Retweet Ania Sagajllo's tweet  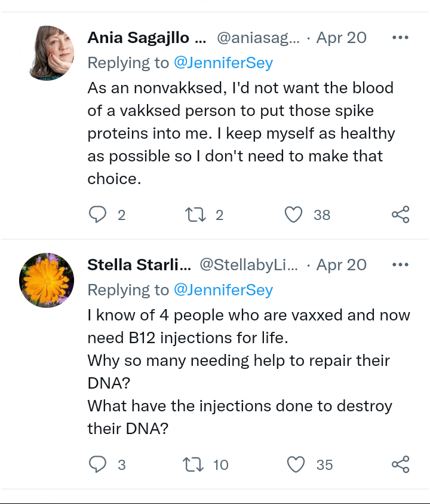[195, 215]
